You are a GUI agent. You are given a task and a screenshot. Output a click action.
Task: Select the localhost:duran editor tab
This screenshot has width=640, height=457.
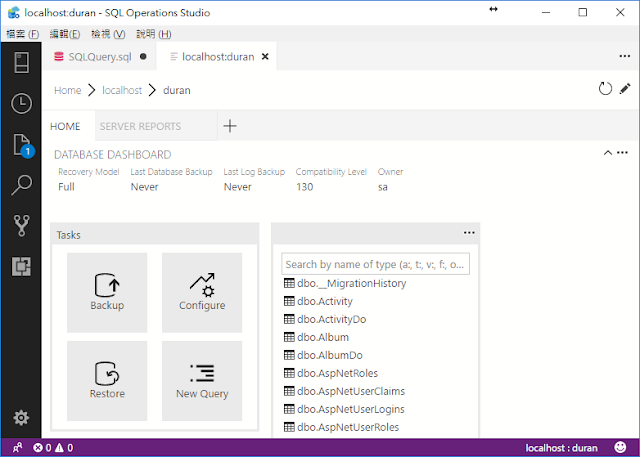click(218, 56)
